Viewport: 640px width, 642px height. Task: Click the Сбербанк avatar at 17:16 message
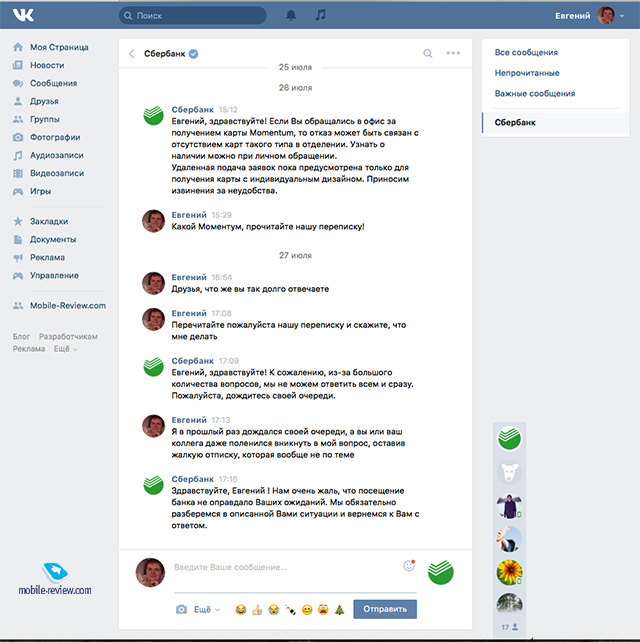point(154,485)
